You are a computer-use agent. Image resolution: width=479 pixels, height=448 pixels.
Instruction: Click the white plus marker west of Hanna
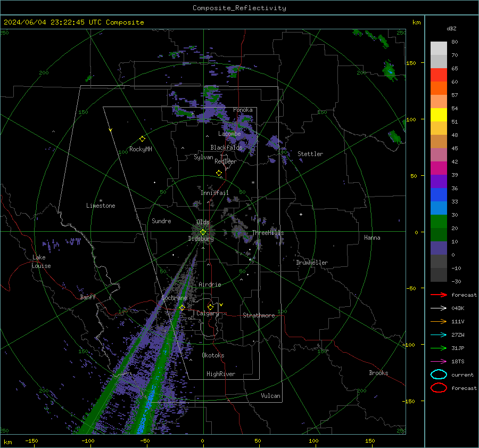pos(301,214)
